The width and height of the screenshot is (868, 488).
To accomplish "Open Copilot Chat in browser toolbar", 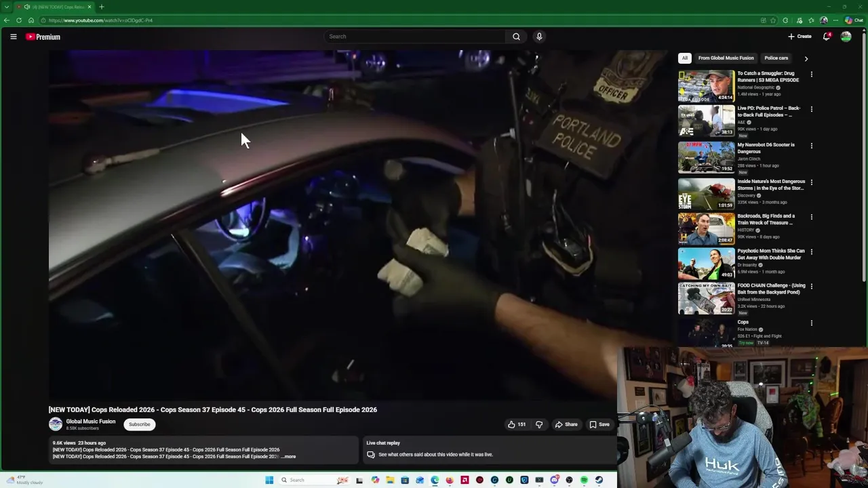I will pyautogui.click(x=854, y=20).
